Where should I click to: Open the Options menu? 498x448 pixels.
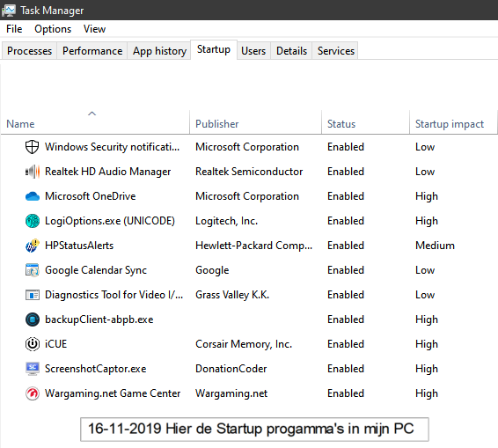pos(53,29)
